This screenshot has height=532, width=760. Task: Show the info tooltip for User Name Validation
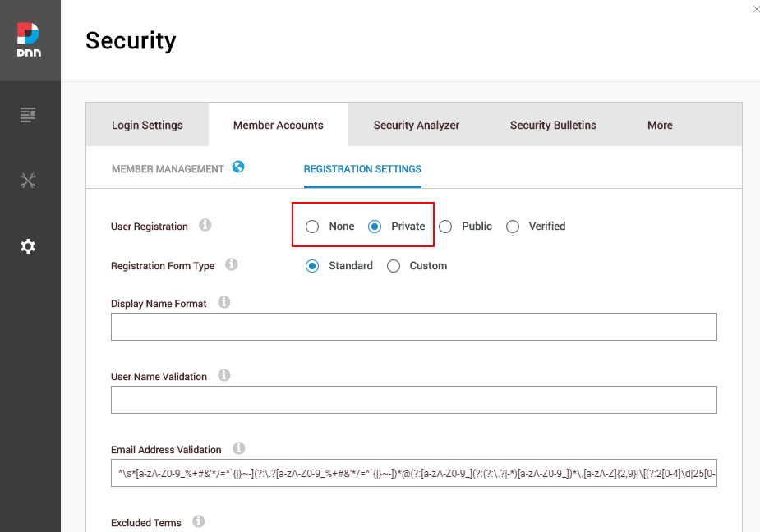point(224,375)
